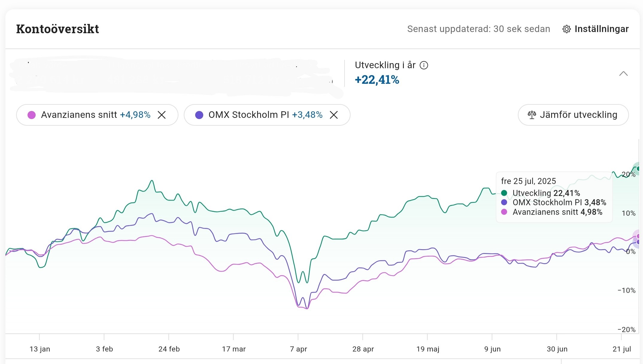Screen dimensions: 643x364
Task: Click the 19 maj tick on the x-axis
Action: click(427, 349)
